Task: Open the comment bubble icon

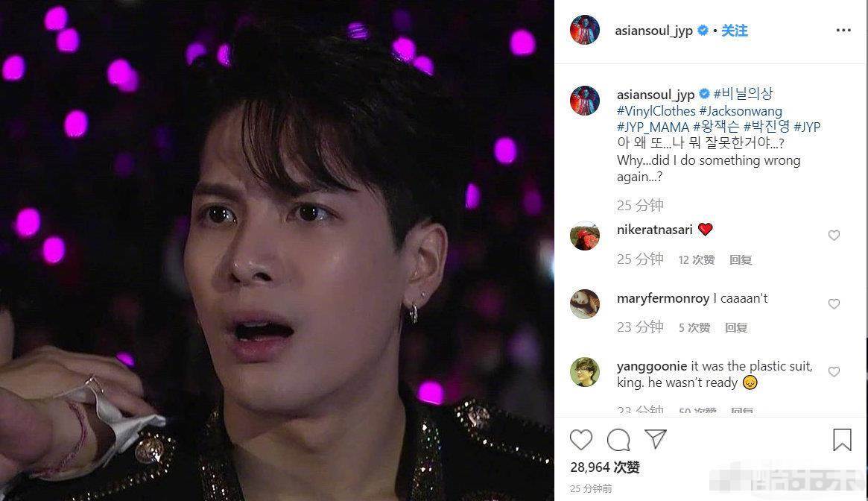Action: point(618,440)
